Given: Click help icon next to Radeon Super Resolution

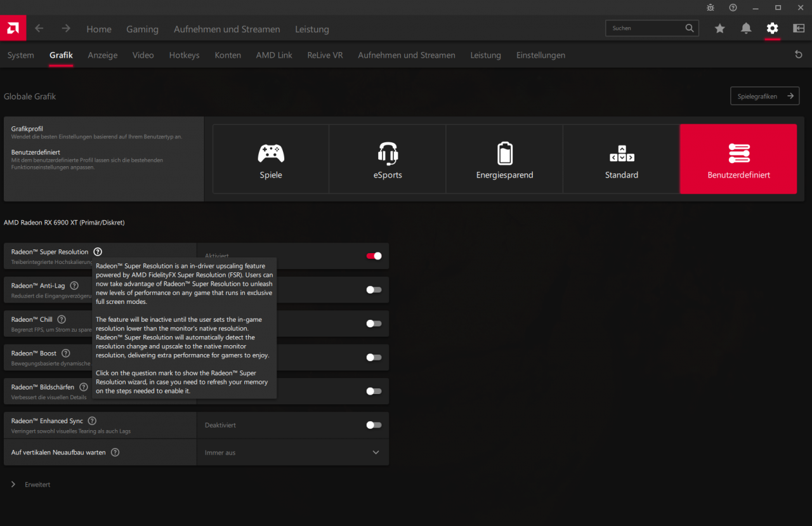Looking at the screenshot, I should click(x=98, y=252).
